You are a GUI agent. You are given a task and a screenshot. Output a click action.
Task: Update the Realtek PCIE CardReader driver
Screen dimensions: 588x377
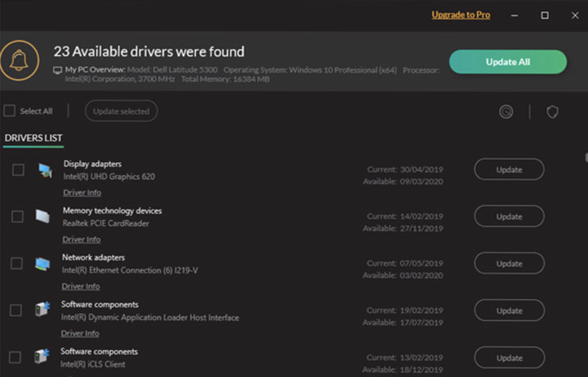[508, 216]
